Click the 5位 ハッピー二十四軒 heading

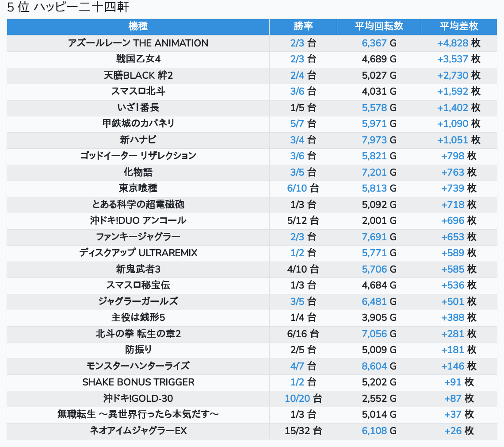[68, 7]
